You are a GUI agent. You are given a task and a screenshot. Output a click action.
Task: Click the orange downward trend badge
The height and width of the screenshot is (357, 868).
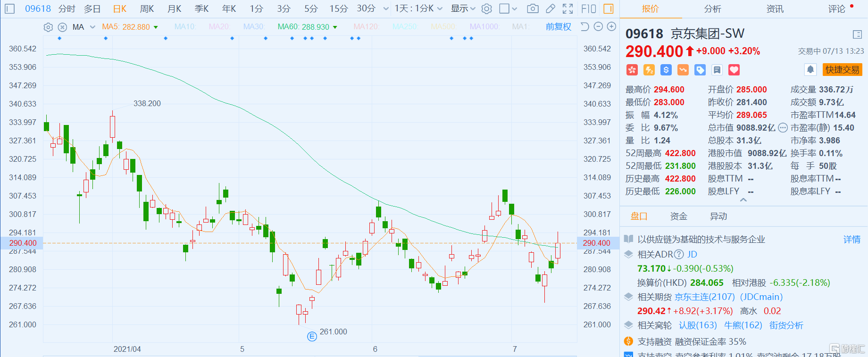pos(683,70)
